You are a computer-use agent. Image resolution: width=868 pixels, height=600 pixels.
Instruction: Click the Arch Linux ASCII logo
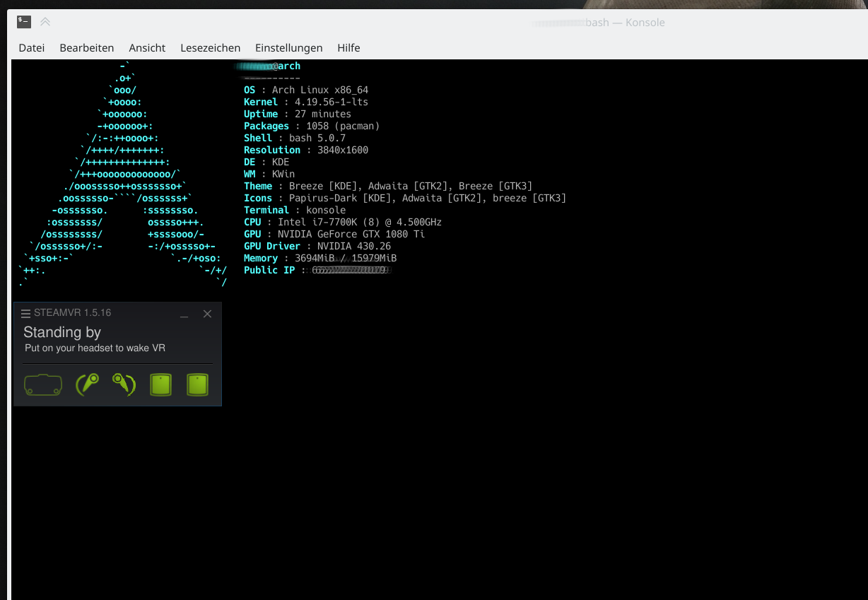coord(123,174)
